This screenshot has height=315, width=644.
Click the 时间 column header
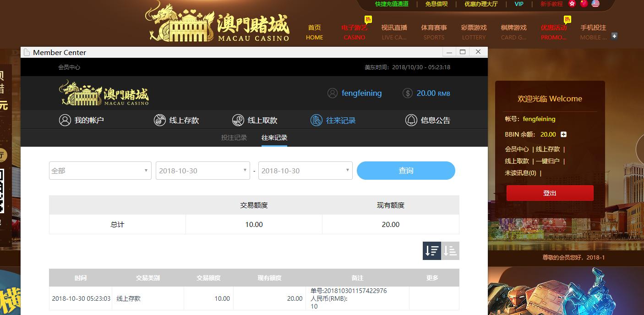pos(81,278)
